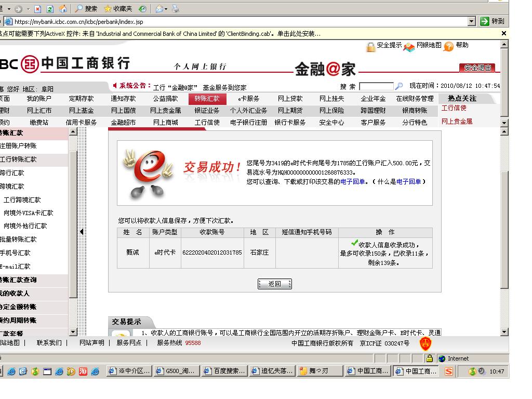The image size is (532, 399).
Task: Click into the 搜索 input field
Action: coord(376,86)
